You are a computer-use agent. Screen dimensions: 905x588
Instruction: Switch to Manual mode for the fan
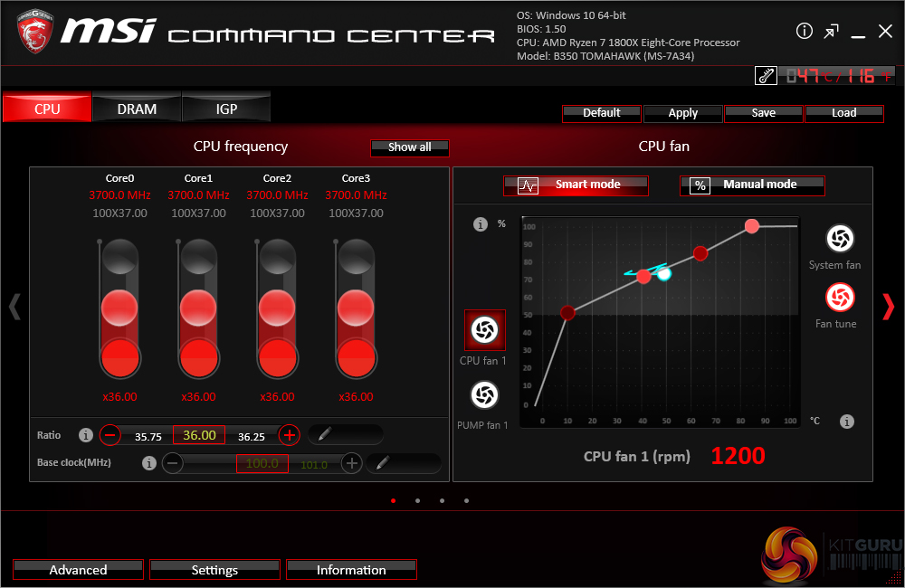click(x=752, y=185)
